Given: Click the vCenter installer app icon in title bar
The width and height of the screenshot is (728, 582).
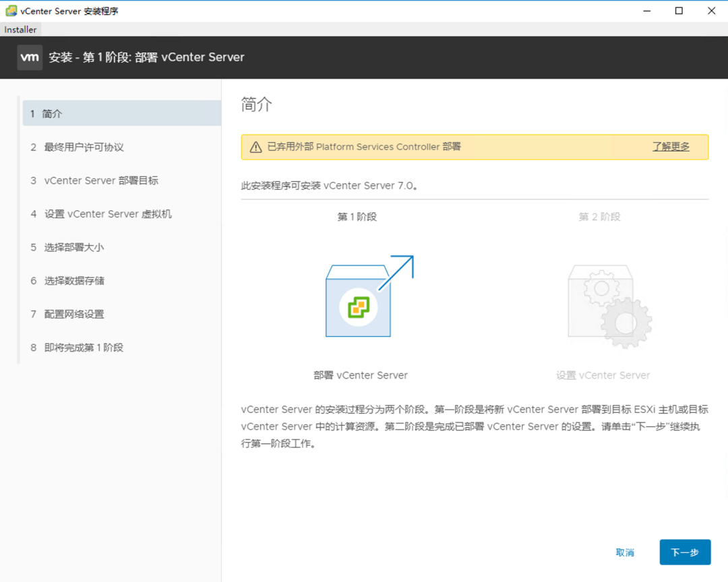Looking at the screenshot, I should [11, 11].
